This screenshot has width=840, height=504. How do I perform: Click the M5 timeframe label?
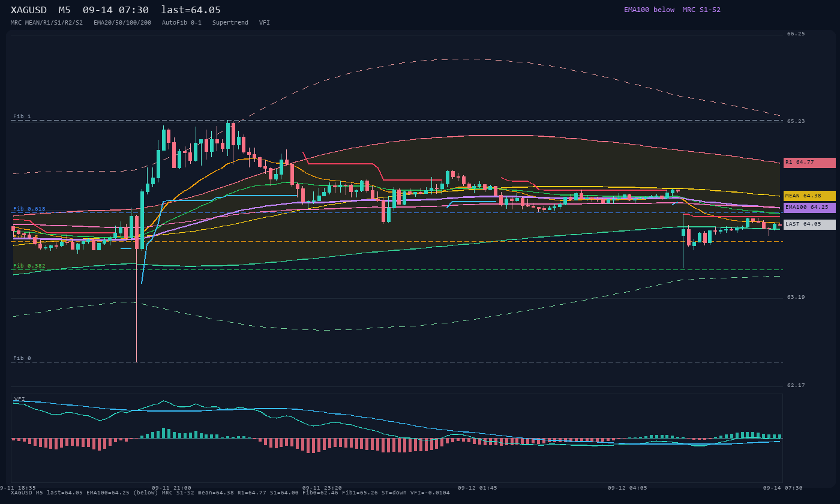pyautogui.click(x=65, y=10)
